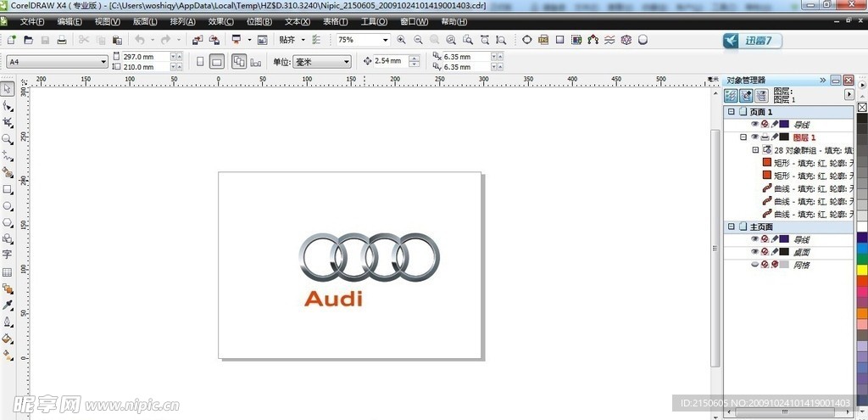Click the Open folder toolbar icon
The image size is (868, 420).
click(28, 40)
